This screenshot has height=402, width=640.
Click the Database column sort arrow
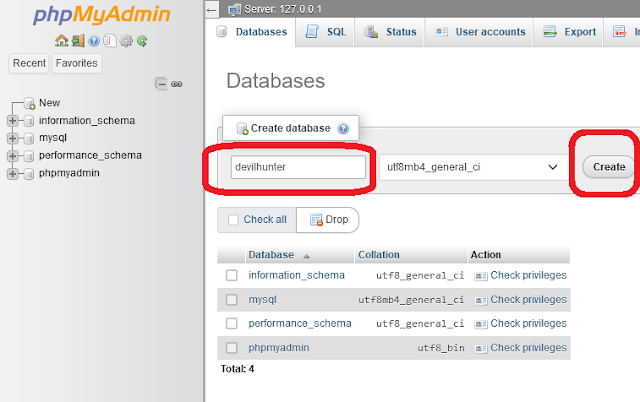pyautogui.click(x=307, y=256)
